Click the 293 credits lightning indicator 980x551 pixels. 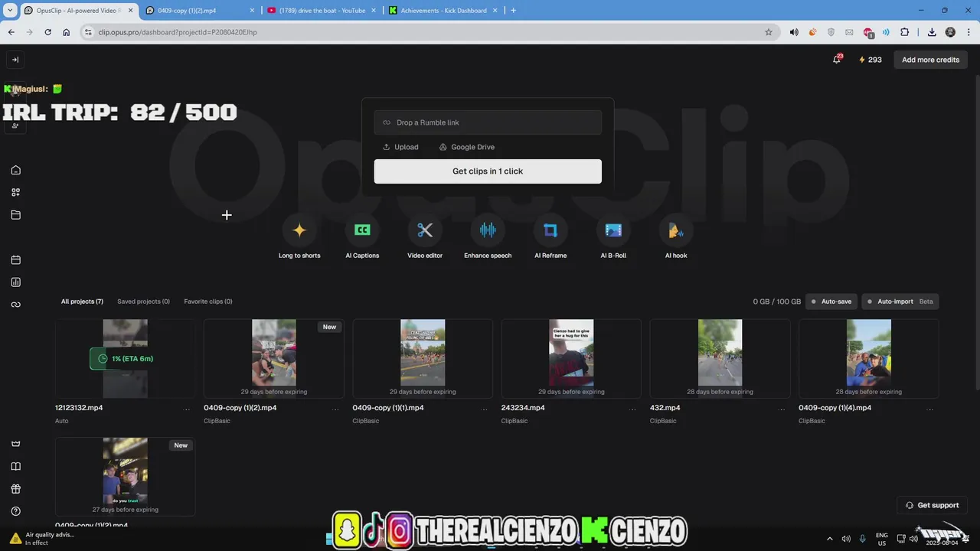871,60
